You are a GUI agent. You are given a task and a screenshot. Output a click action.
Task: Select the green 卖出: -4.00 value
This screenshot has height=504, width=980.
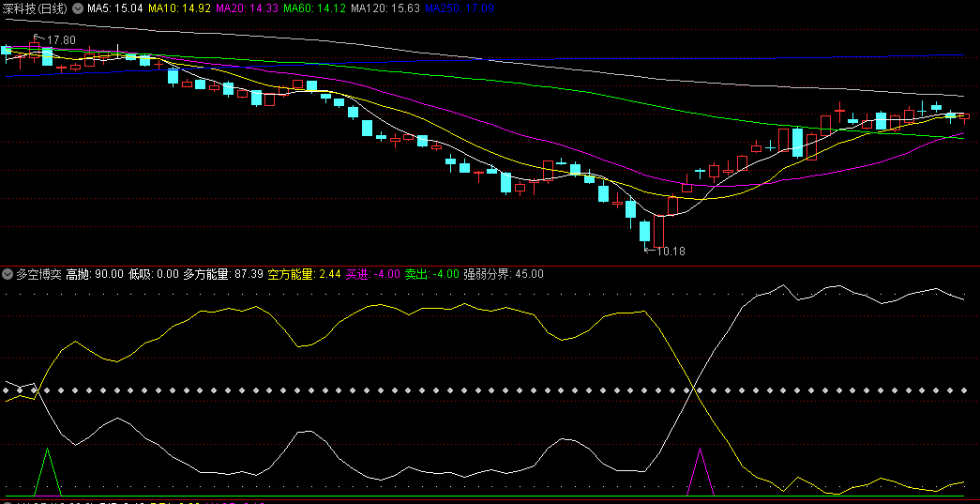point(432,274)
